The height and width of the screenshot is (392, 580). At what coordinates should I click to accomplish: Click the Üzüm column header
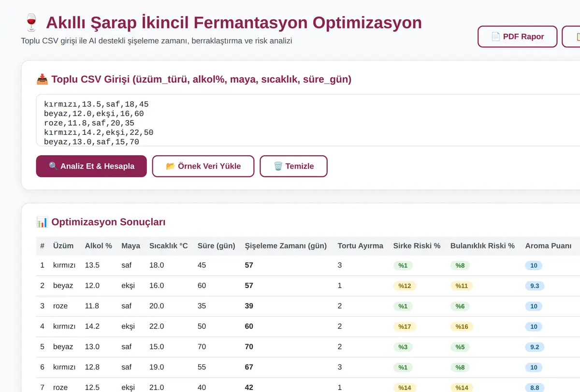(63, 246)
